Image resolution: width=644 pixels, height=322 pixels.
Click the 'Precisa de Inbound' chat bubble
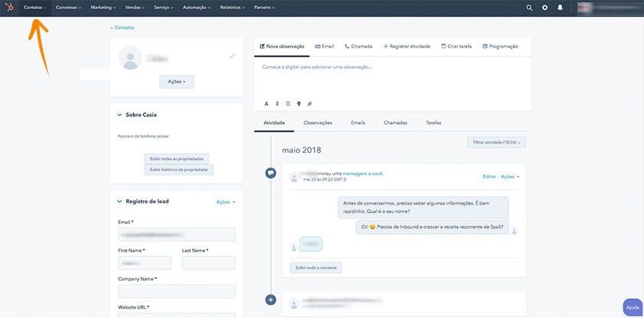point(432,227)
